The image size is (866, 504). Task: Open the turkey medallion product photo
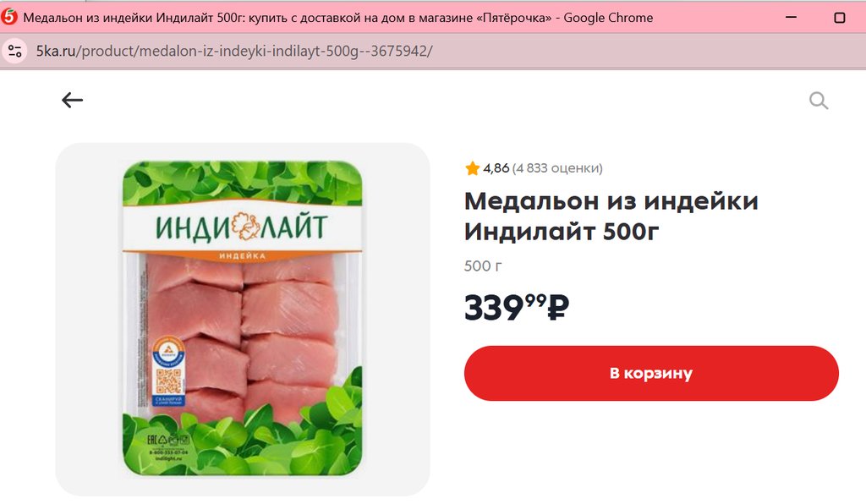243,319
